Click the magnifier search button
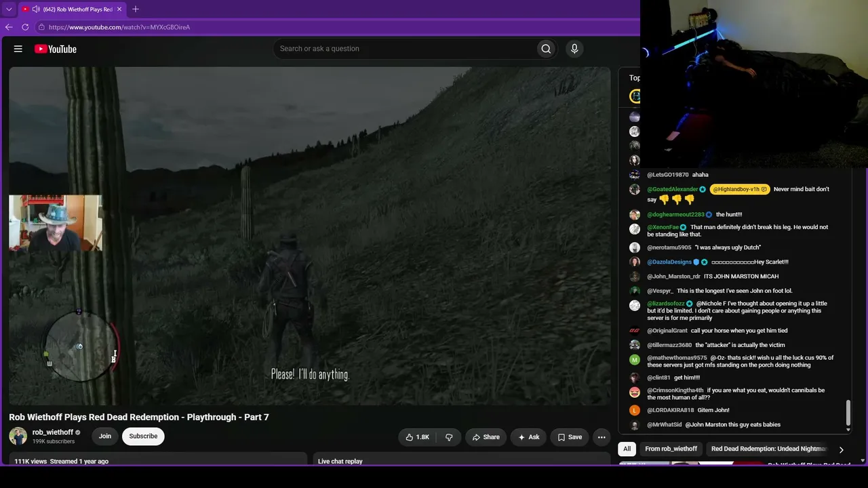This screenshot has height=488, width=868. coord(546,49)
